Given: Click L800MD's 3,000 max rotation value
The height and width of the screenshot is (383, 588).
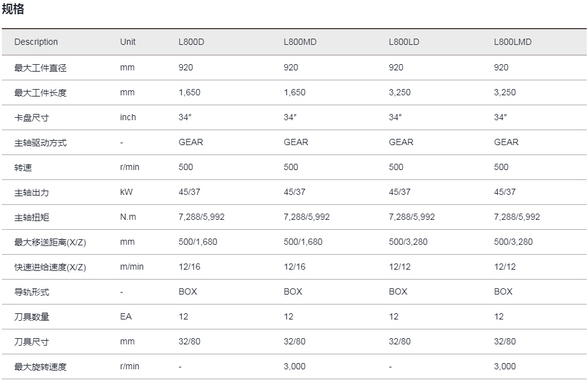Looking at the screenshot, I should (295, 366).
